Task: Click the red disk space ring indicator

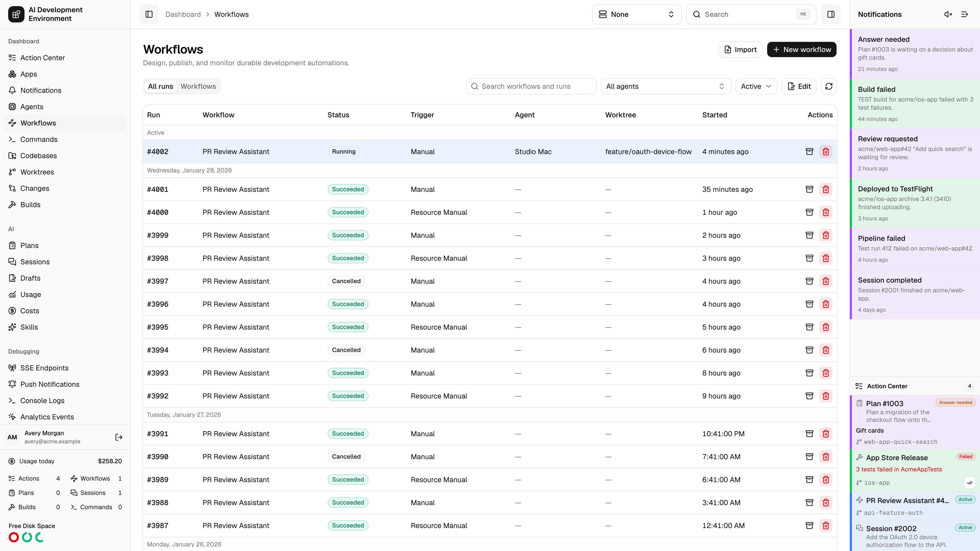Action: click(x=14, y=537)
